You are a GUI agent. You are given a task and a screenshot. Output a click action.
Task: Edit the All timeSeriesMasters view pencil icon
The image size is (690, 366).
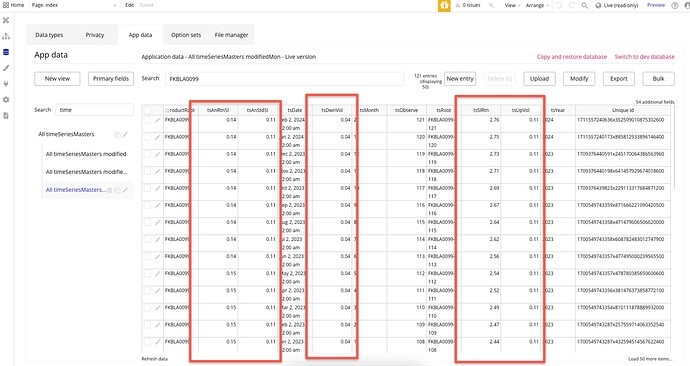pyautogui.click(x=125, y=135)
